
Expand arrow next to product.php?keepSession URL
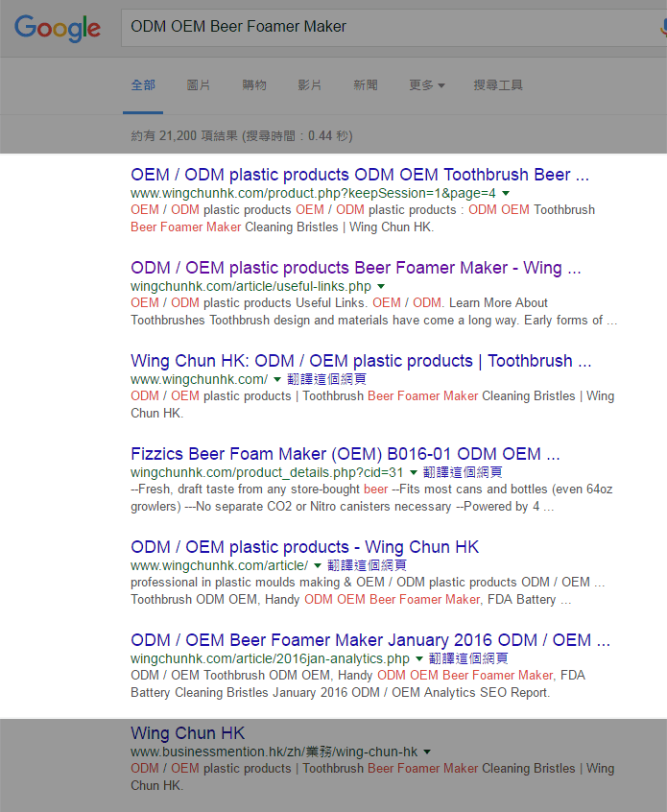tap(506, 193)
